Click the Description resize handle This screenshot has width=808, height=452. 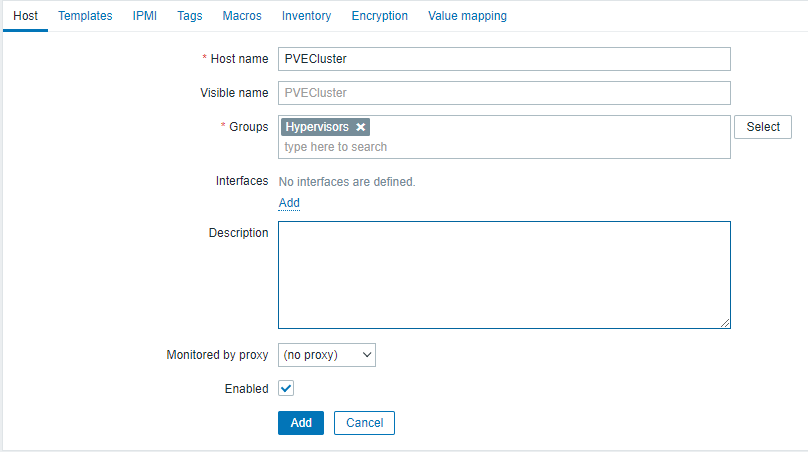725,323
